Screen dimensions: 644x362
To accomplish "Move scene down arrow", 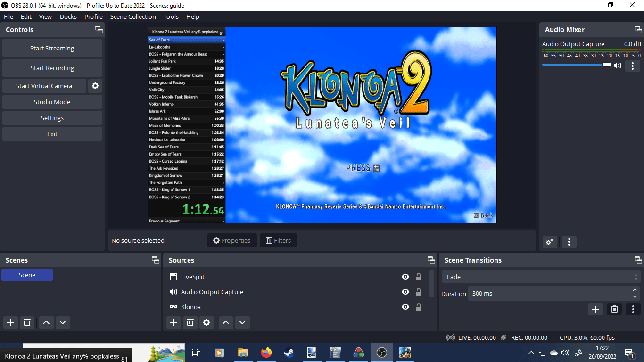I will pos(63,322).
